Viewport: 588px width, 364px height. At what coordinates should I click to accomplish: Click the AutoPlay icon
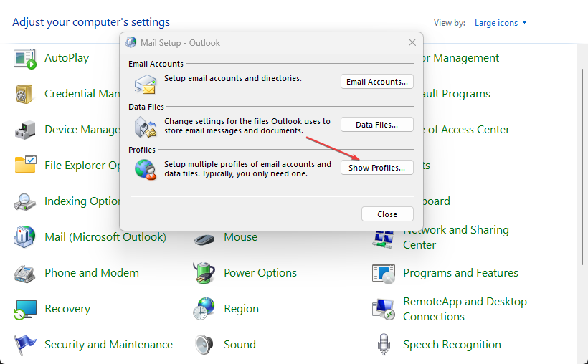coord(25,59)
